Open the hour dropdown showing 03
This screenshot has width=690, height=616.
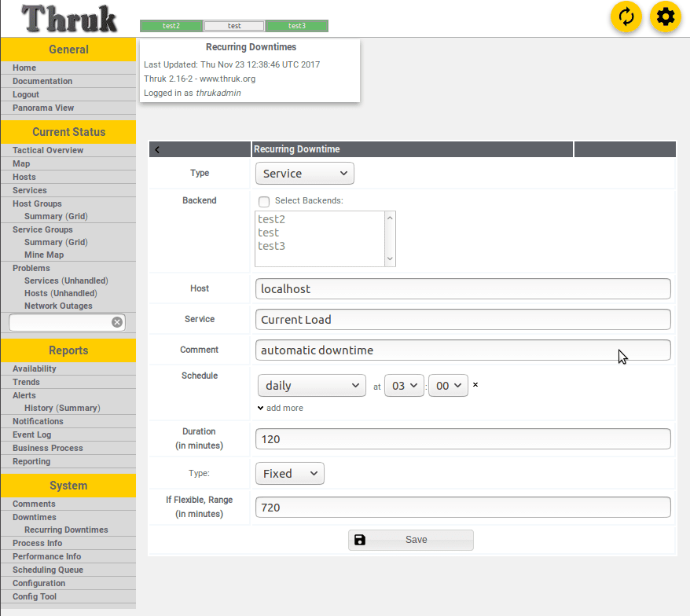[x=404, y=386]
